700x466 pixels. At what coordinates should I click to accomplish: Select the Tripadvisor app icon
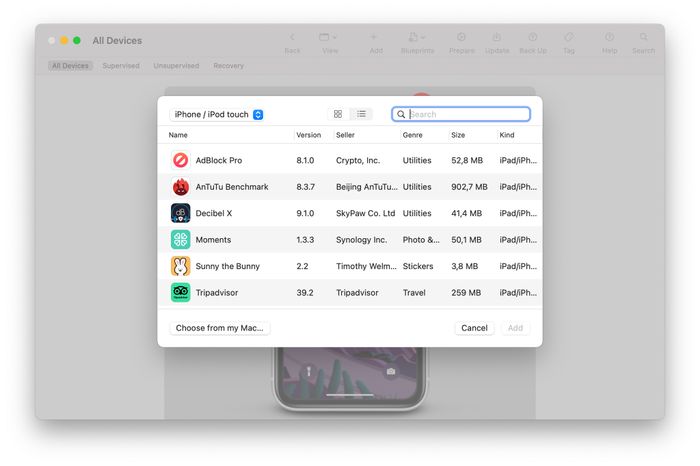[x=180, y=293]
